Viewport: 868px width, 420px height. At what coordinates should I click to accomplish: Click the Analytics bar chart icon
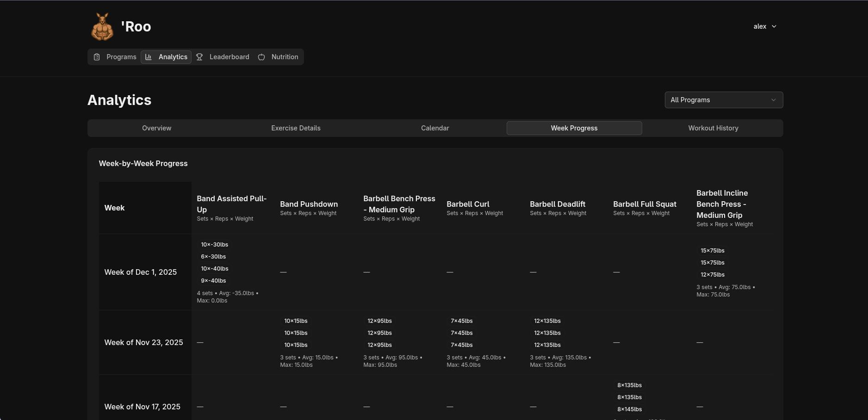(x=149, y=57)
